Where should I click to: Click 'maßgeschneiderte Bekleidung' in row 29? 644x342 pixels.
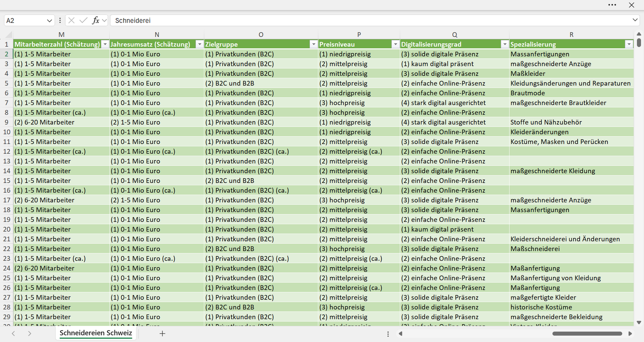click(571, 317)
